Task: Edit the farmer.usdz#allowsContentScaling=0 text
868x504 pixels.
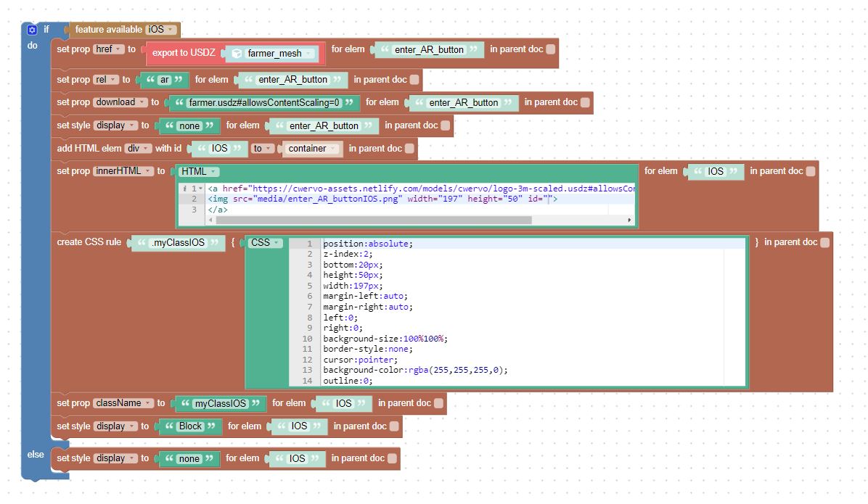Action: coord(264,102)
